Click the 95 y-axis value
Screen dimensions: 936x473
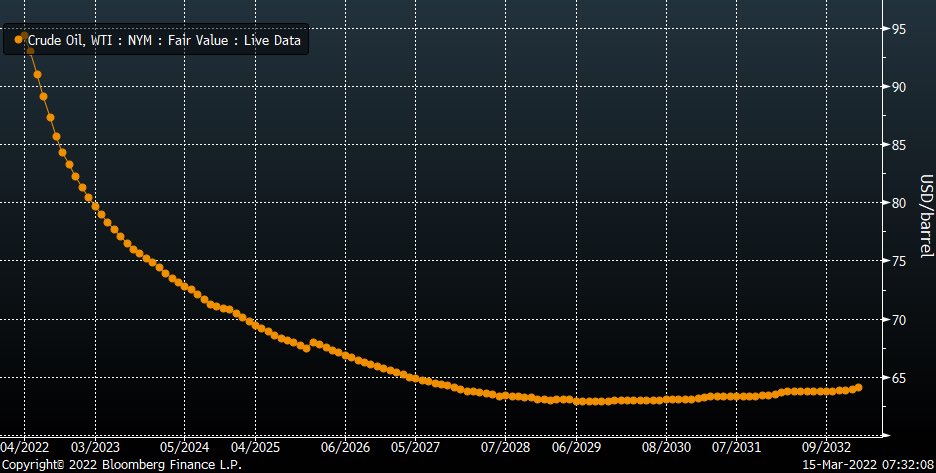(x=898, y=29)
